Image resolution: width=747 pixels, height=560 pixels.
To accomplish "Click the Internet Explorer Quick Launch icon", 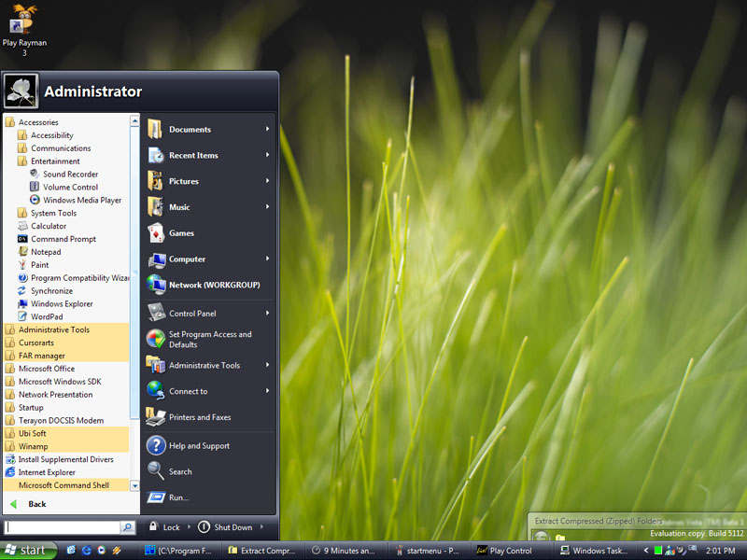I will 87,550.
